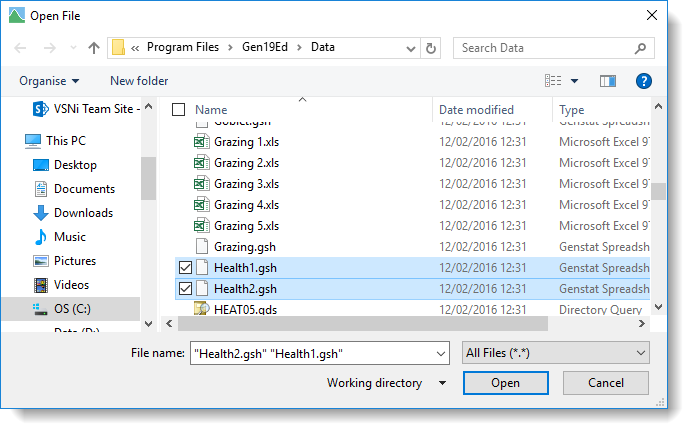Click the Help question mark icon
This screenshot has width=684, height=426.
pyautogui.click(x=644, y=81)
